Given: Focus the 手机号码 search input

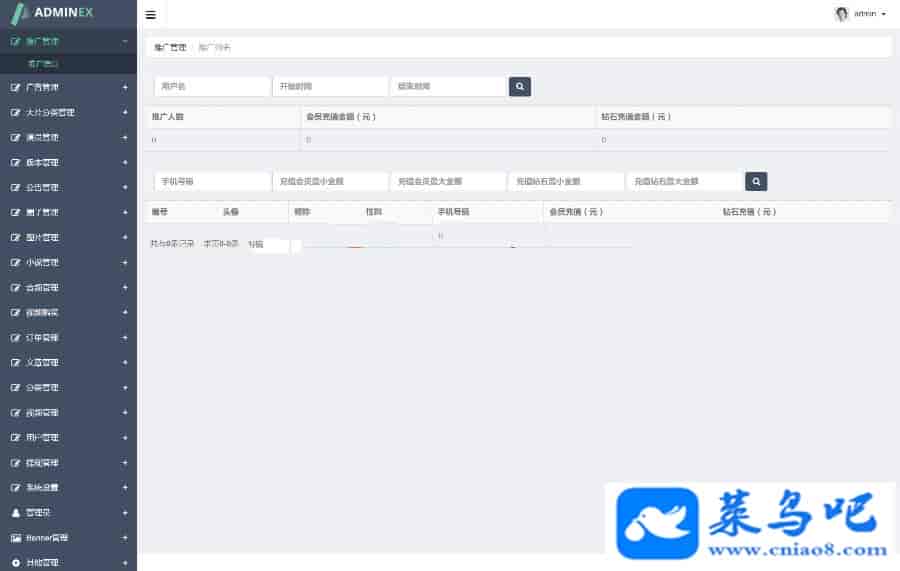Looking at the screenshot, I should pyautogui.click(x=212, y=181).
